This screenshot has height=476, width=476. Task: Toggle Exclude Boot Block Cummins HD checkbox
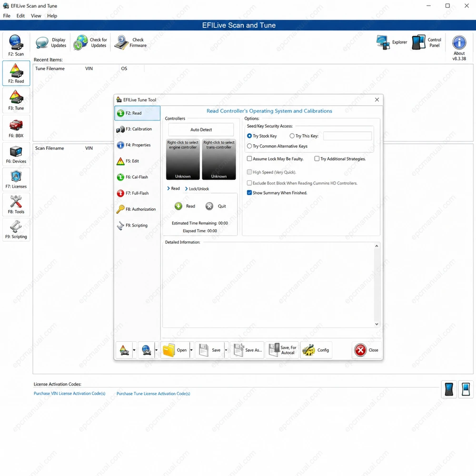coord(249,183)
